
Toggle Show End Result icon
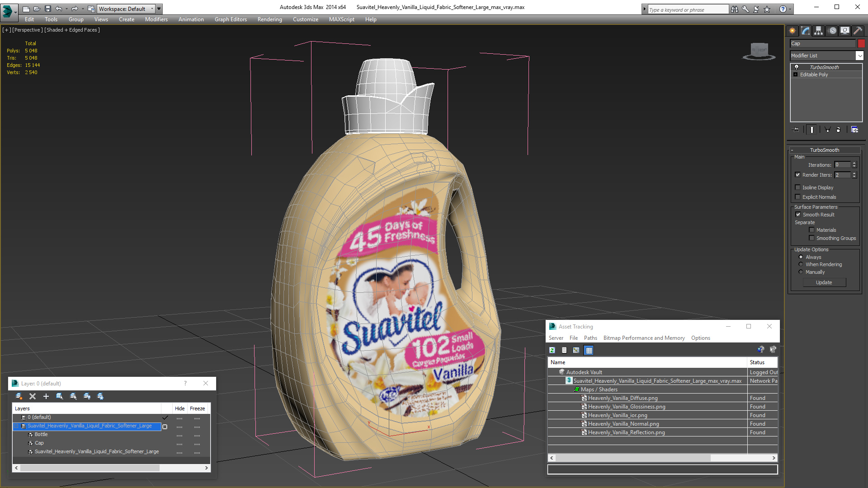click(812, 130)
